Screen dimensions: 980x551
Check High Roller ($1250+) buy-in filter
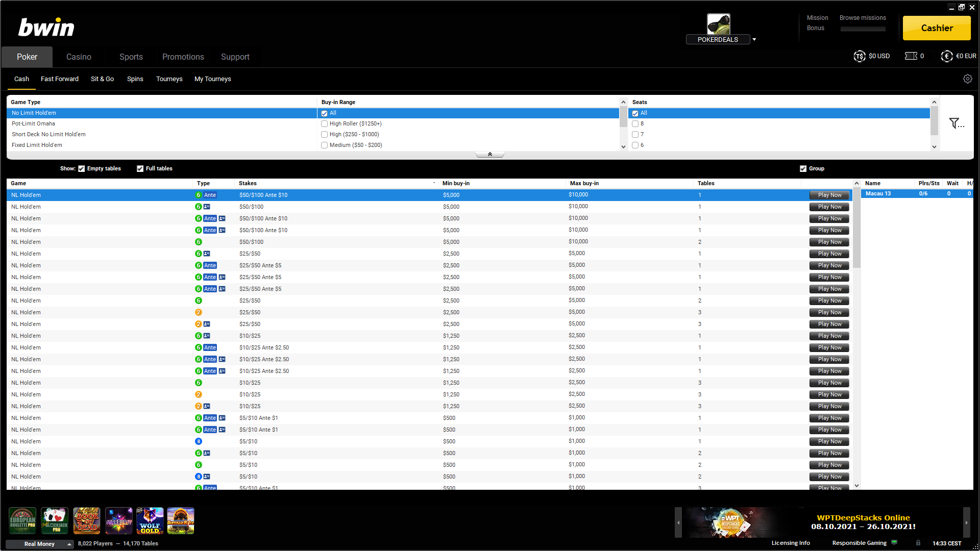324,123
